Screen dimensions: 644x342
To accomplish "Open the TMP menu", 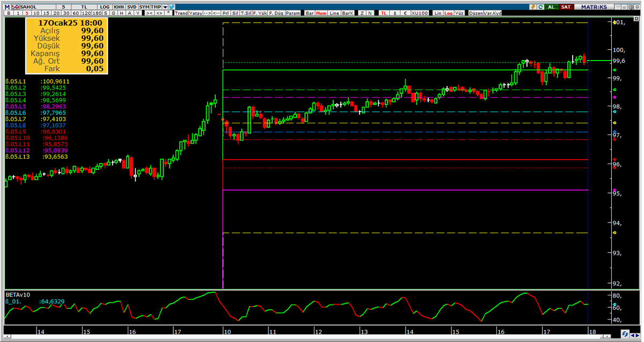I will point(156,7).
